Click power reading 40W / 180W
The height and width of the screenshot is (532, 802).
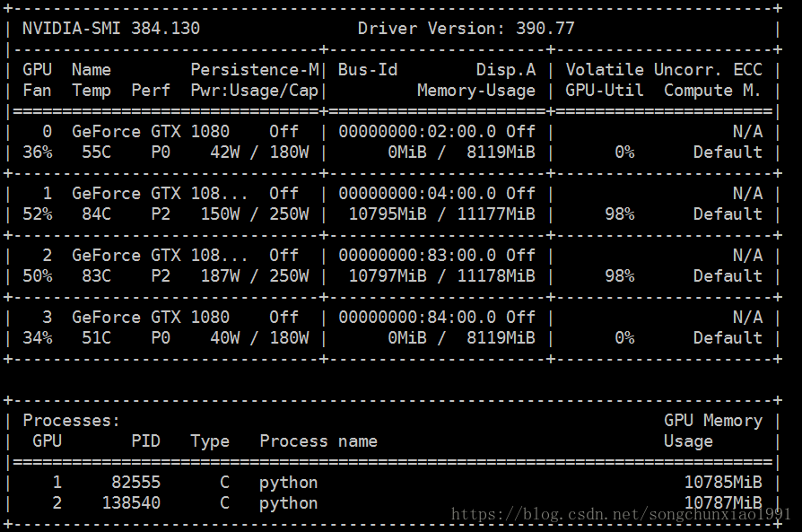coord(259,337)
